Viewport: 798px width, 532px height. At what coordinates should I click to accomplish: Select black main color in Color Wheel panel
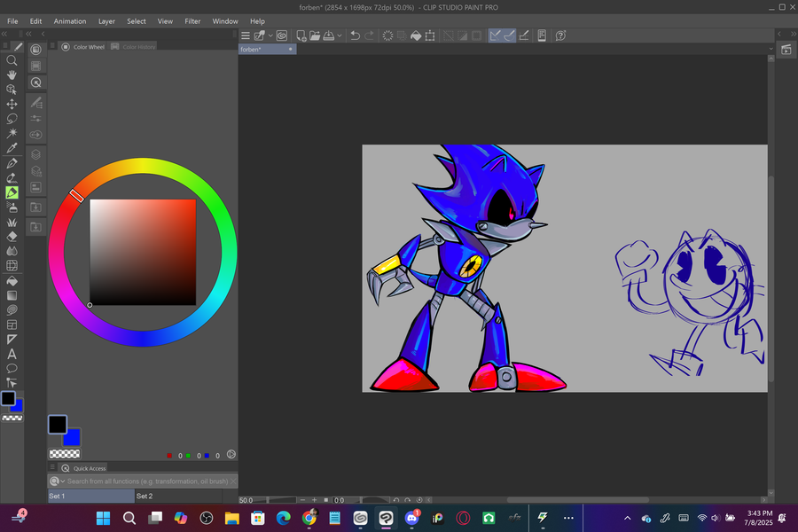(x=58, y=425)
